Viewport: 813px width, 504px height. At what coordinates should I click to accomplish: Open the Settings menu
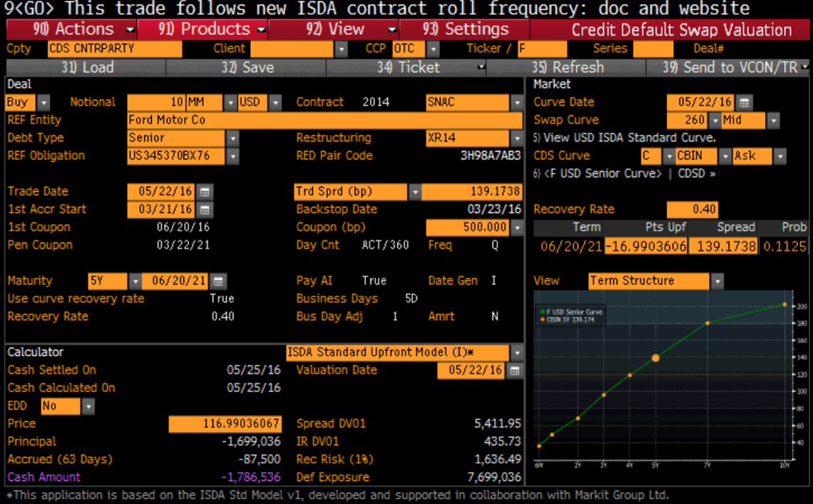pos(465,30)
